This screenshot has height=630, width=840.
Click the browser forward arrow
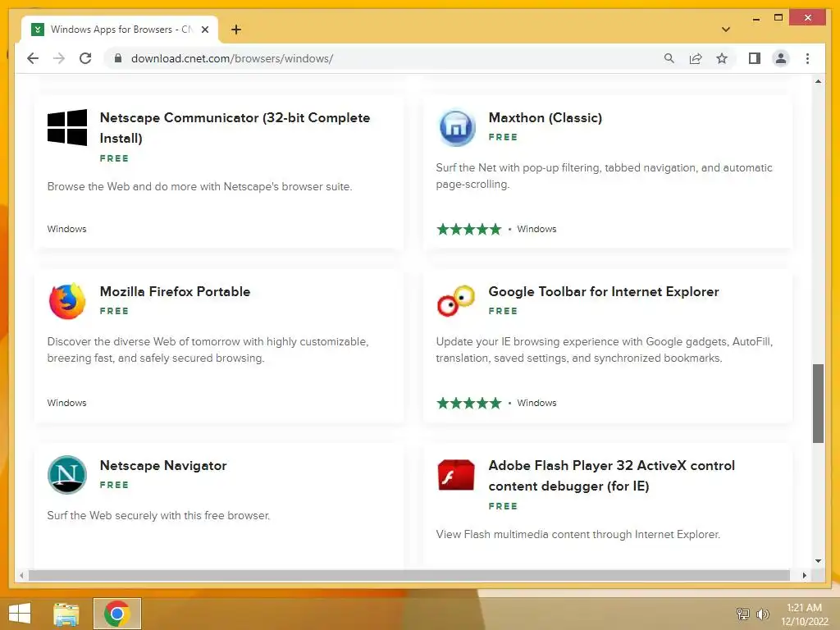pos(59,58)
